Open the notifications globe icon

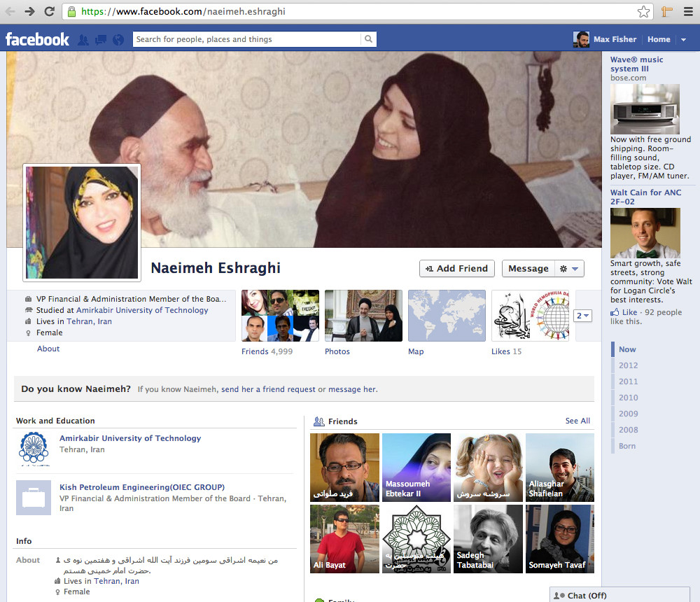[x=118, y=40]
